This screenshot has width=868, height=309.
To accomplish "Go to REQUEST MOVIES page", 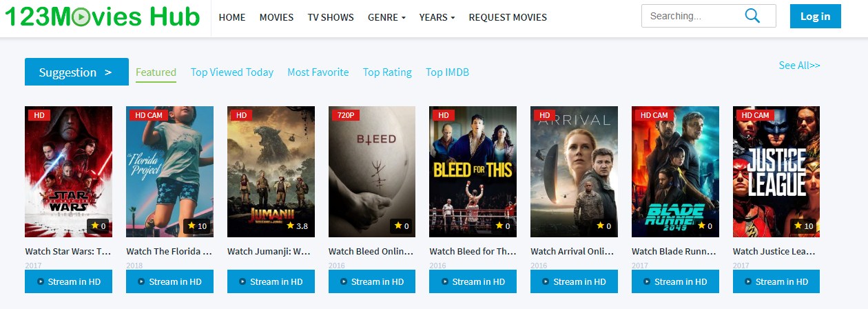I will (x=508, y=17).
